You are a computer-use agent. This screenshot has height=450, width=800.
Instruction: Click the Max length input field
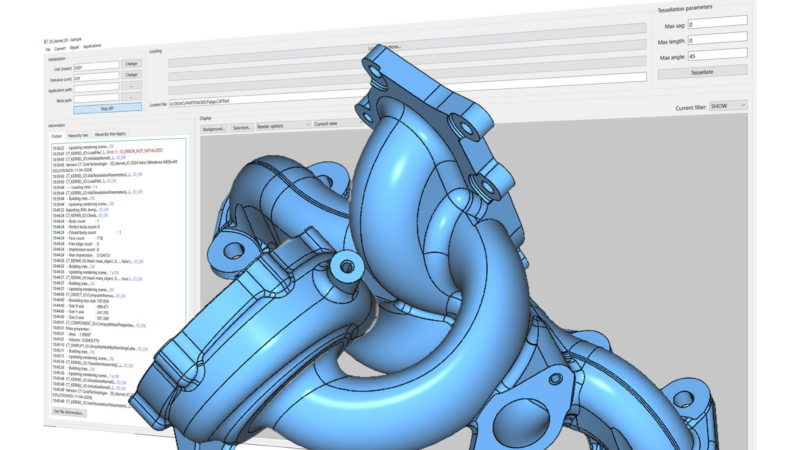pyautogui.click(x=717, y=38)
